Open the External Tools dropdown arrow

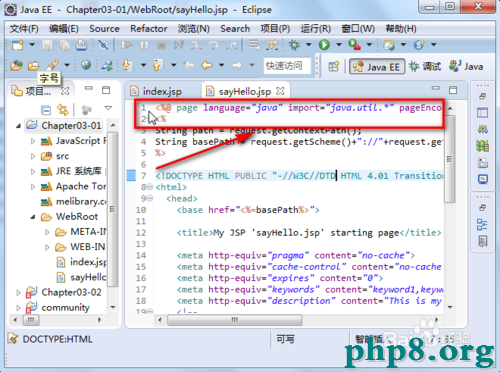tap(369, 44)
